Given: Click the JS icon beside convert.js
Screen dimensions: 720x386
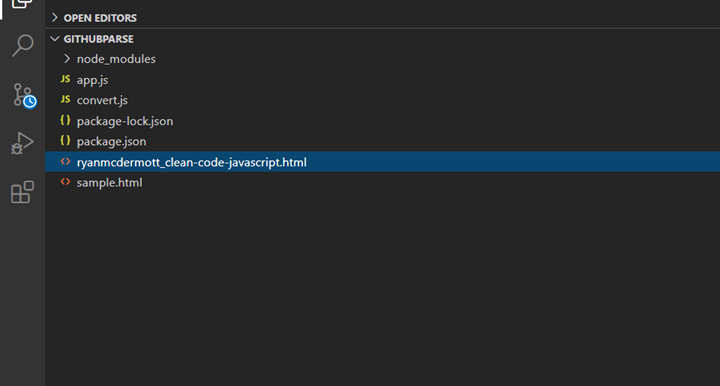Looking at the screenshot, I should tap(66, 99).
